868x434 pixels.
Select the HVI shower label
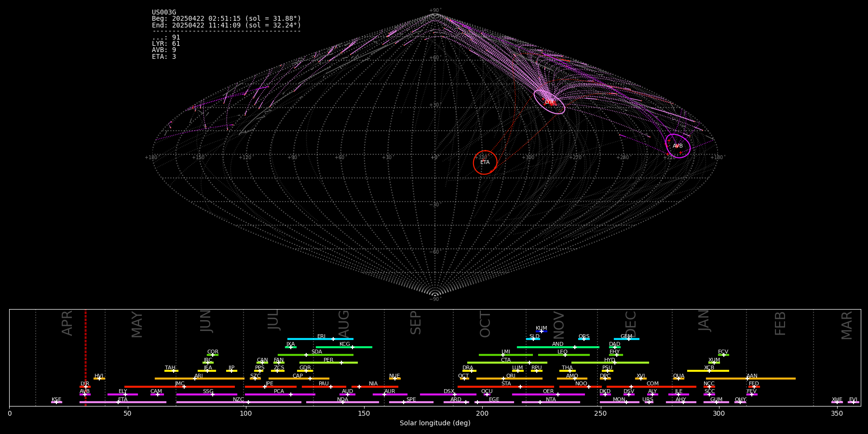tap(99, 376)
